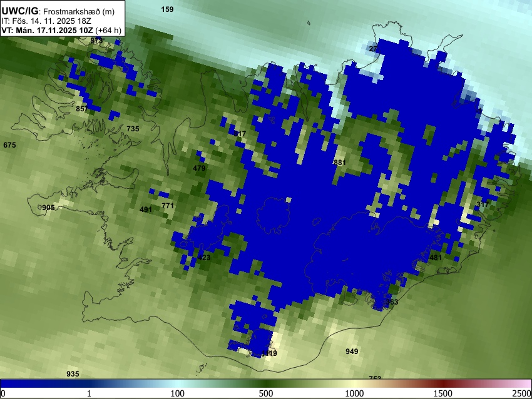
Task: Click the map value 735
Action: (x=133, y=129)
